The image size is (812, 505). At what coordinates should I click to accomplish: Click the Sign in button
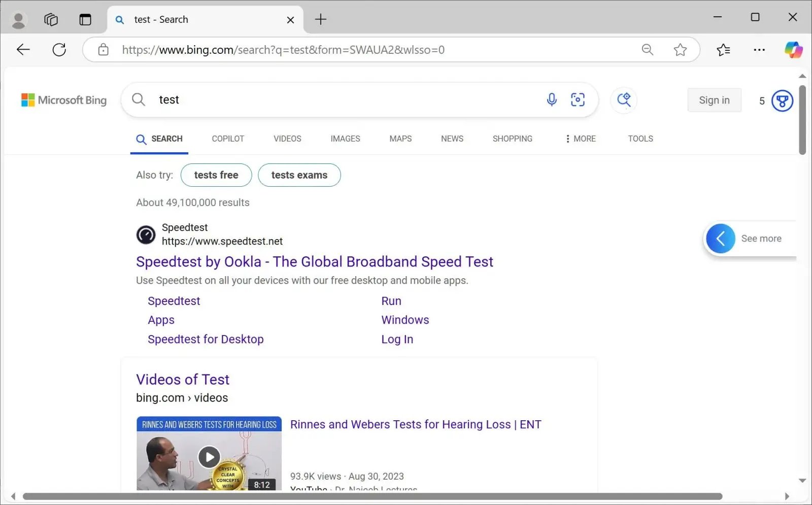714,100
